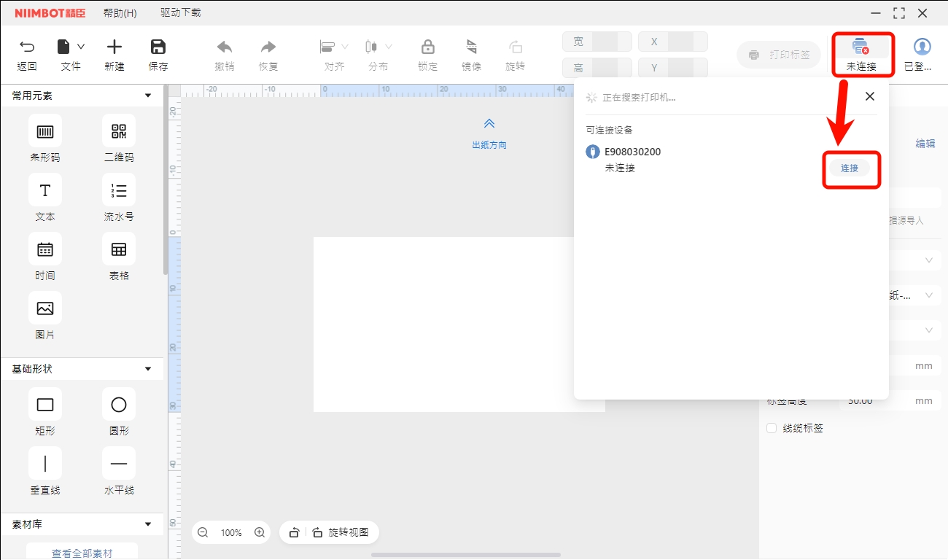
Task: Save the label with 保存
Action: pyautogui.click(x=158, y=47)
